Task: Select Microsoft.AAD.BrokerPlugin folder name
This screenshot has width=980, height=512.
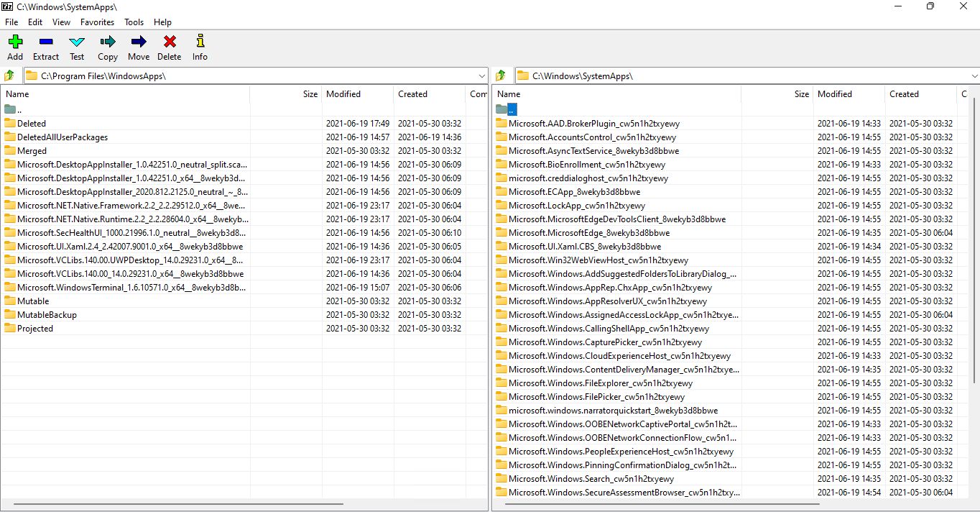Action: (594, 123)
